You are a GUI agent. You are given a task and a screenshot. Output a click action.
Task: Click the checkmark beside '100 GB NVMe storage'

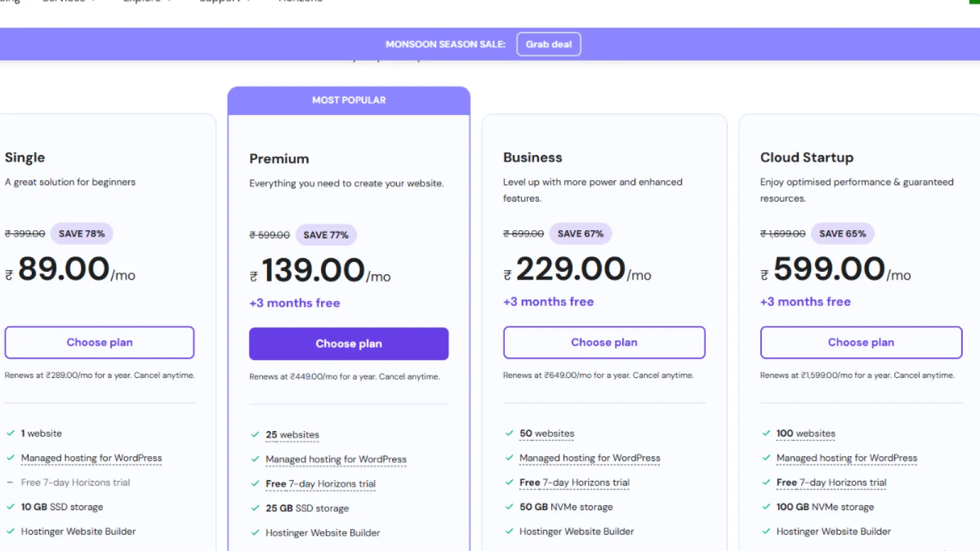[766, 507]
